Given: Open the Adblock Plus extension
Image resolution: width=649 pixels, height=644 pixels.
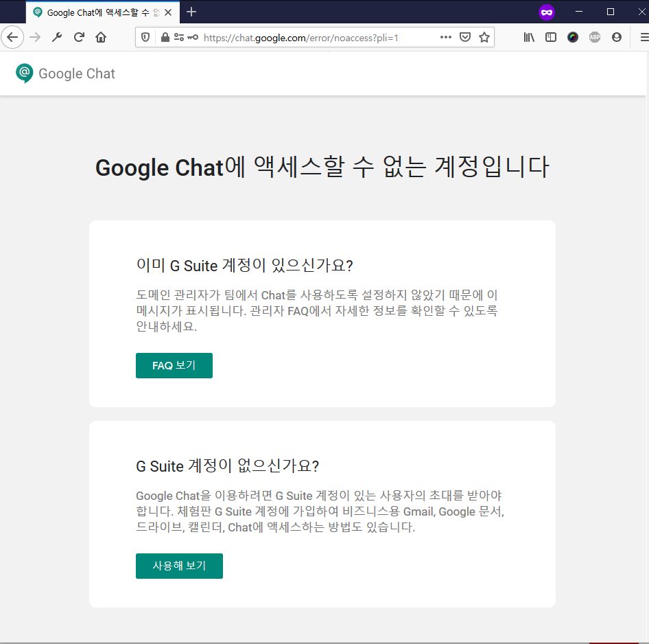Looking at the screenshot, I should pos(595,37).
